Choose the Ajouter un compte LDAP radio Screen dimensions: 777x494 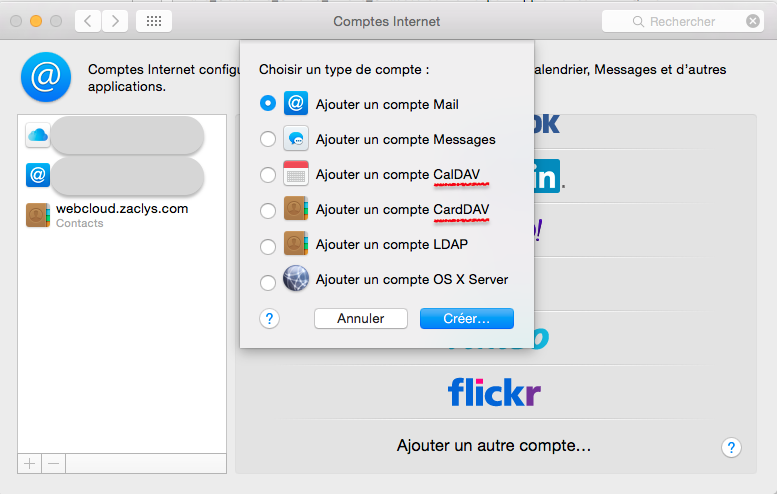pos(267,245)
